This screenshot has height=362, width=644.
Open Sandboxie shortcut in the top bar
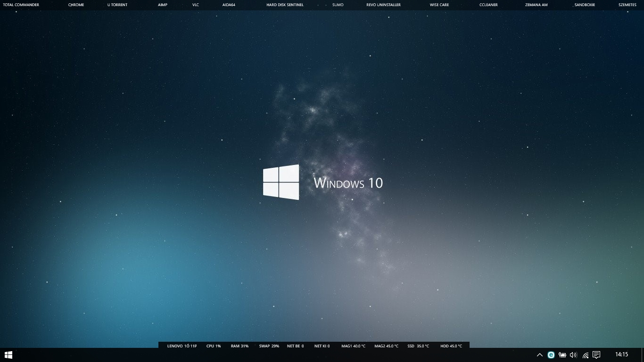pos(585,5)
